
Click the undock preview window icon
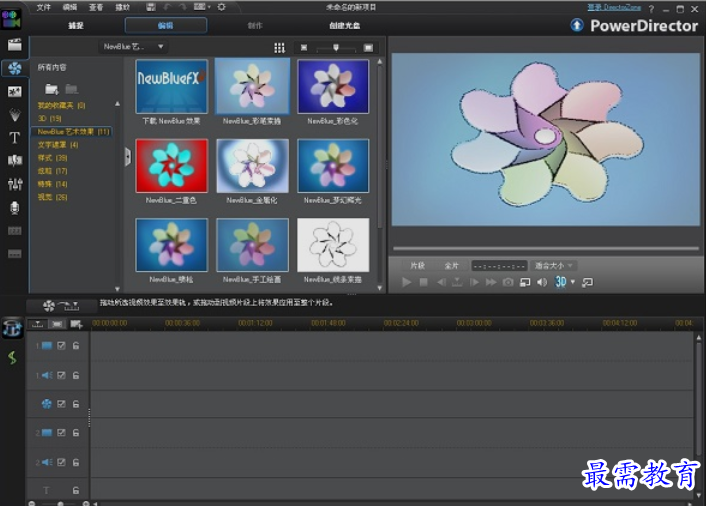587,282
